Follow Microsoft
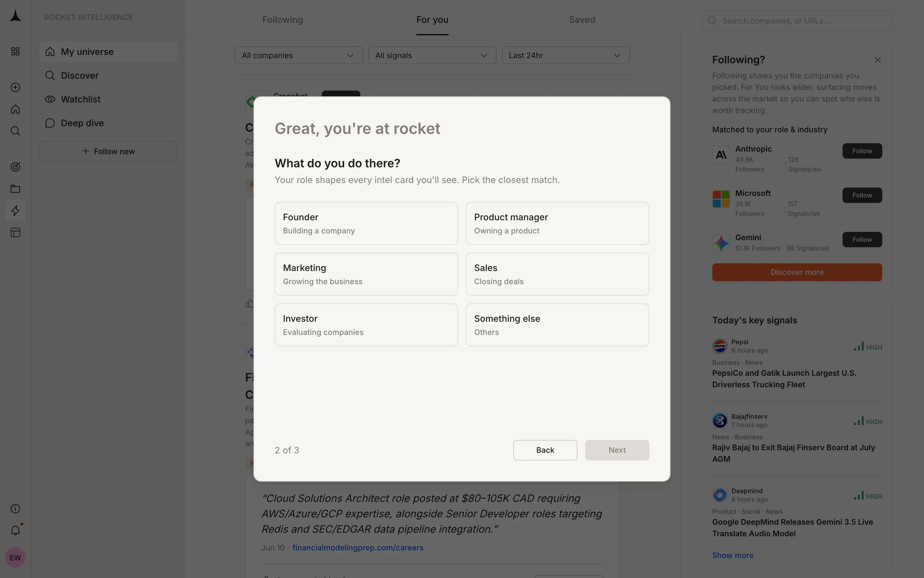The width and height of the screenshot is (924, 578). tap(862, 195)
